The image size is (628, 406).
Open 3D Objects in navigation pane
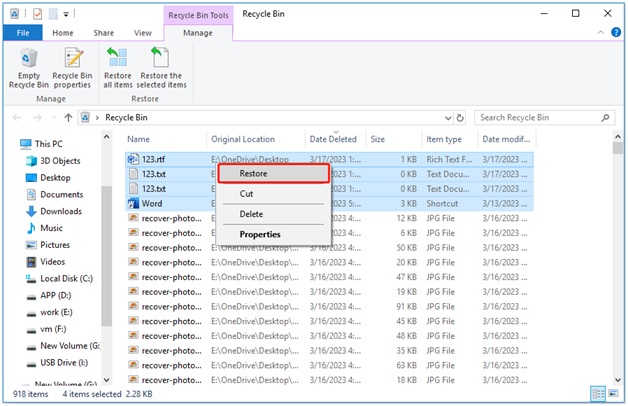coord(62,160)
